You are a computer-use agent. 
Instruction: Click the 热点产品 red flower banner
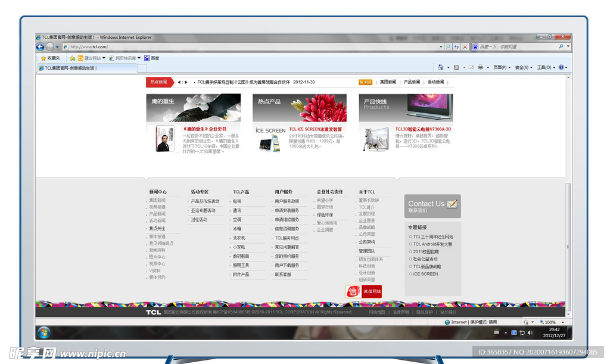300,108
